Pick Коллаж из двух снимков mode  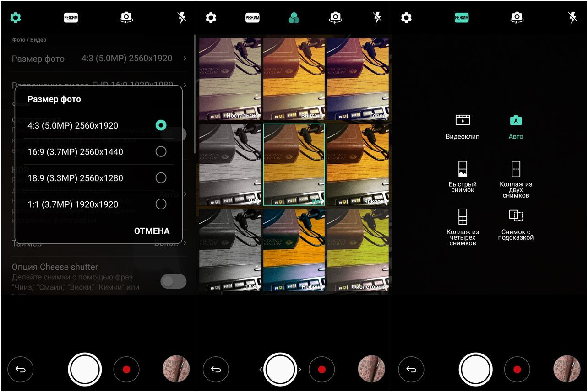[516, 178]
